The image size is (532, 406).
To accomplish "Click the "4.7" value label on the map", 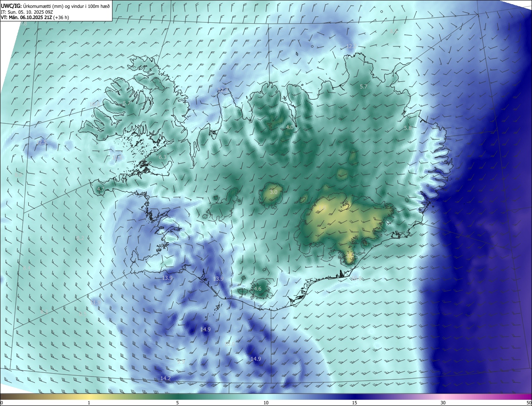I will tap(100, 189).
